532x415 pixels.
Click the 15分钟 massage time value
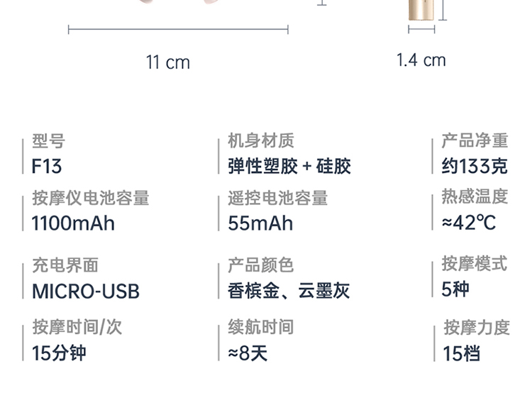pyautogui.click(x=59, y=353)
